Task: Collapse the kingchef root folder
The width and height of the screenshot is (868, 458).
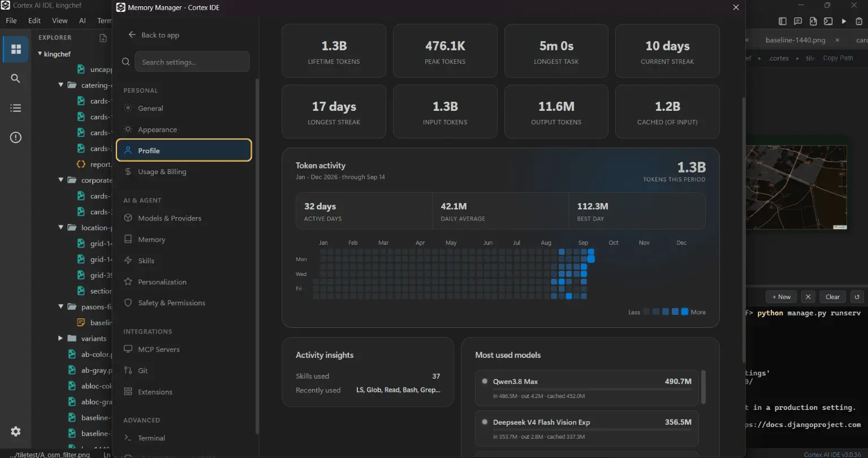Action: 40,54
